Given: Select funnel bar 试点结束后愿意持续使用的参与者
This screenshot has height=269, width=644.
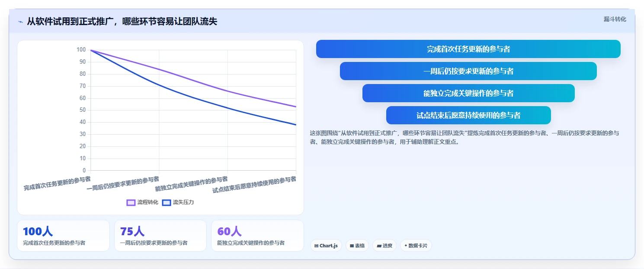Looking at the screenshot, I should pyautogui.click(x=468, y=115).
